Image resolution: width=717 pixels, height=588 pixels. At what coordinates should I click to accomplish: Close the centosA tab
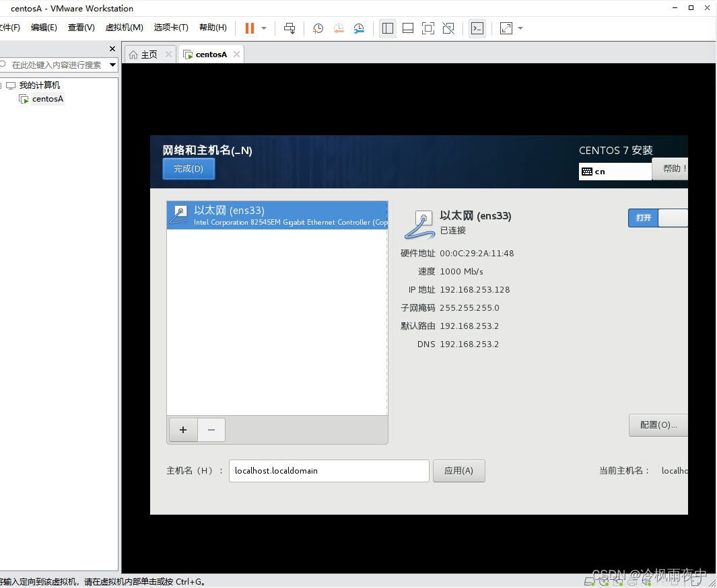[236, 54]
